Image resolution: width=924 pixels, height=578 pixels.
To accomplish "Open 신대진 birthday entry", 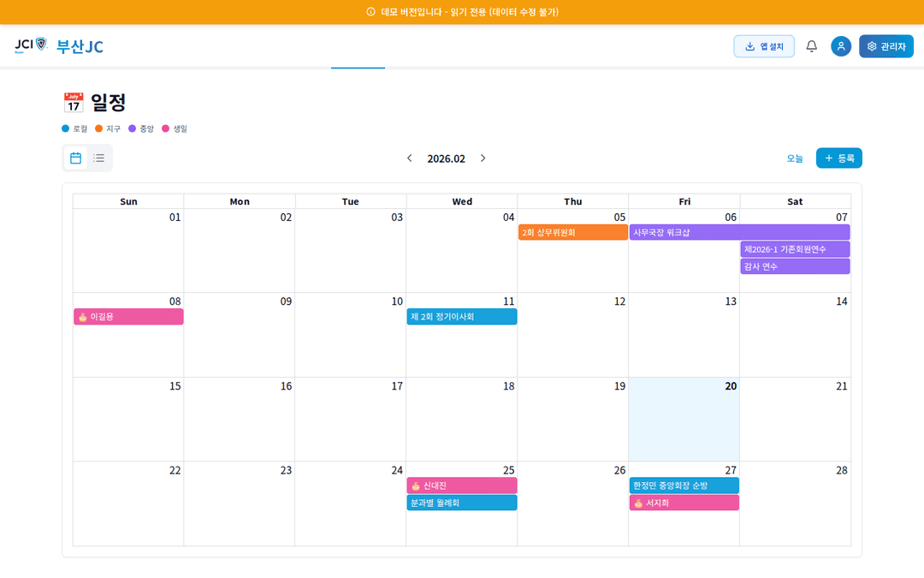I will (x=461, y=486).
